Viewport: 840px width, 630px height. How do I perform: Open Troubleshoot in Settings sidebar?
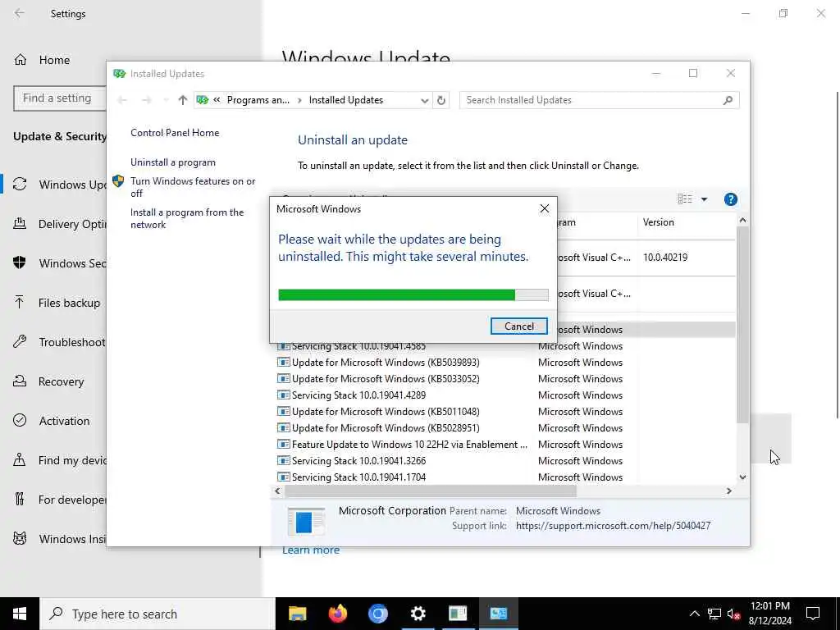tap(59, 342)
